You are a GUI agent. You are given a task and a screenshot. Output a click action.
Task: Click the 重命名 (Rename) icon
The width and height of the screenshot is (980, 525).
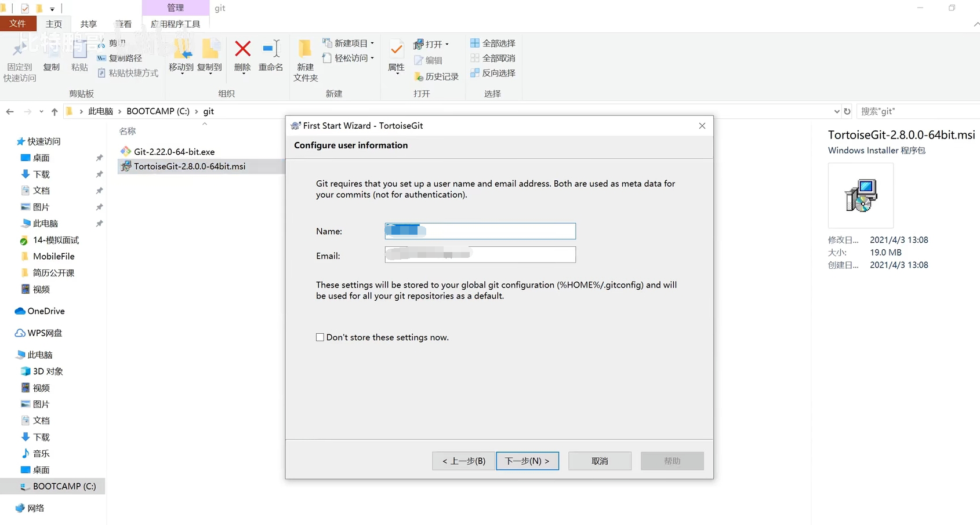coord(270,54)
